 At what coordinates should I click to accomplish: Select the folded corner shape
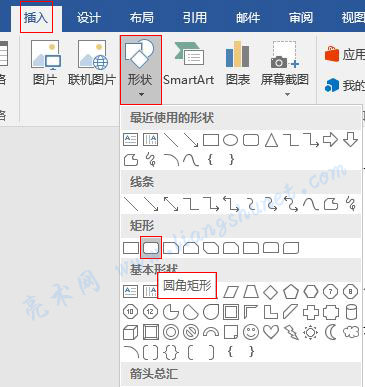(x=231, y=332)
